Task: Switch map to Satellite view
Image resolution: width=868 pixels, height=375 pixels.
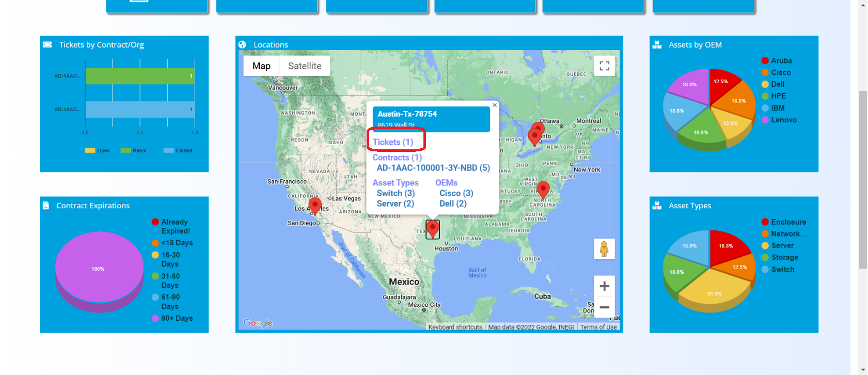Action: (305, 66)
